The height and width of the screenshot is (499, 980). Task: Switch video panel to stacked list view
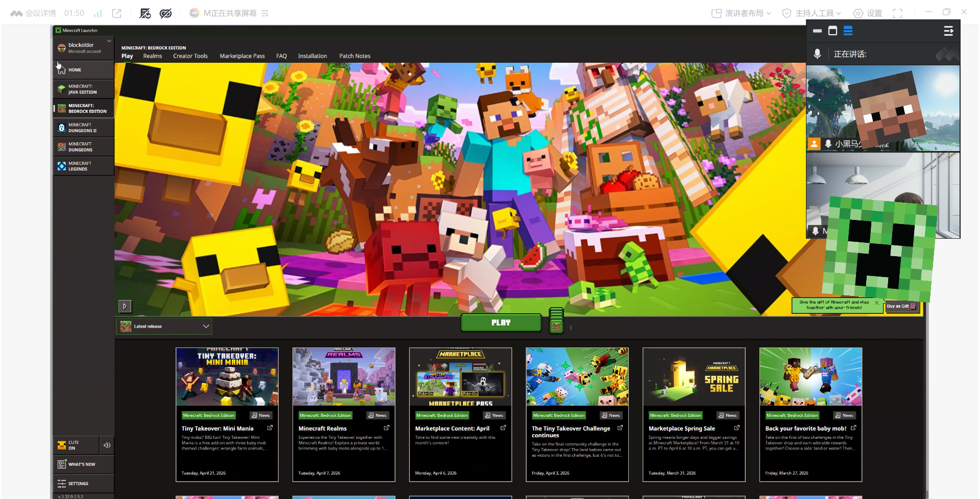[x=848, y=31]
